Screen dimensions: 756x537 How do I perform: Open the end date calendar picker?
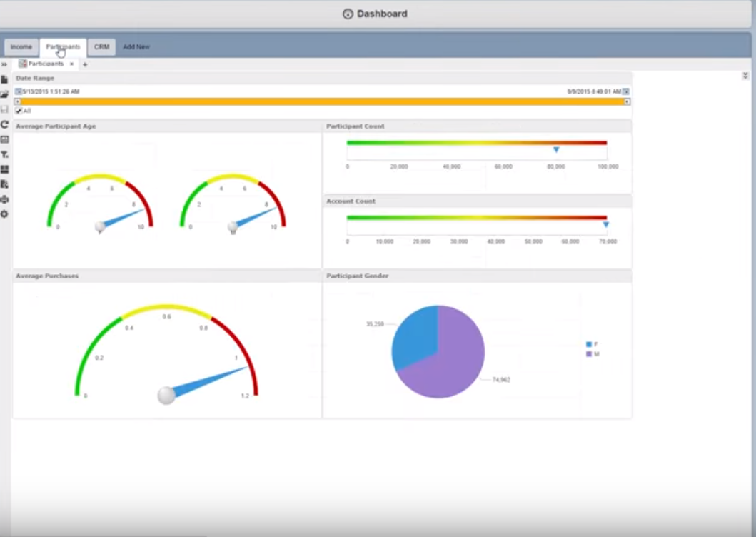point(626,91)
